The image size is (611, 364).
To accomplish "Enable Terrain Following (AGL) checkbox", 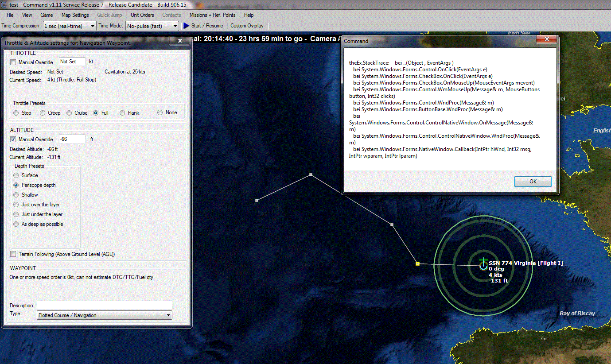I will pyautogui.click(x=13, y=254).
